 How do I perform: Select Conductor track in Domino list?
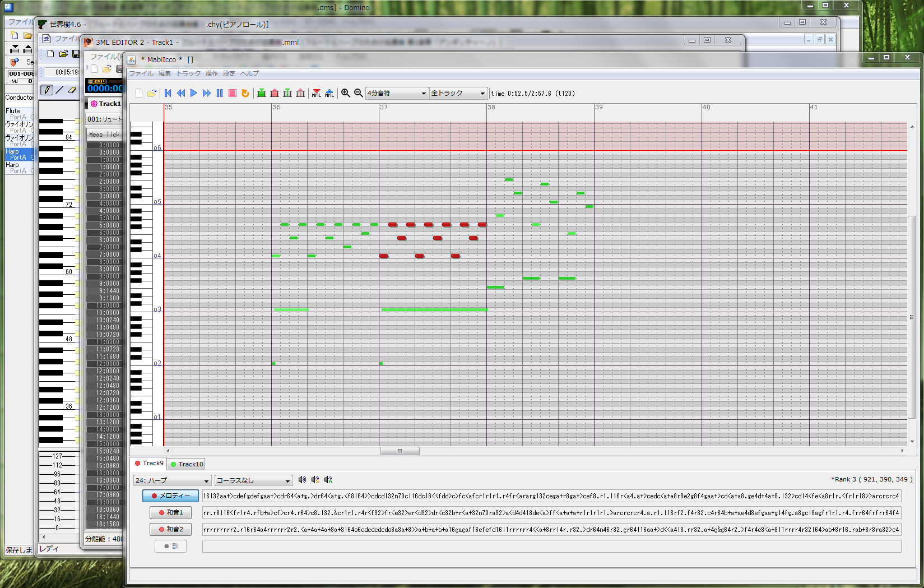tap(20, 98)
